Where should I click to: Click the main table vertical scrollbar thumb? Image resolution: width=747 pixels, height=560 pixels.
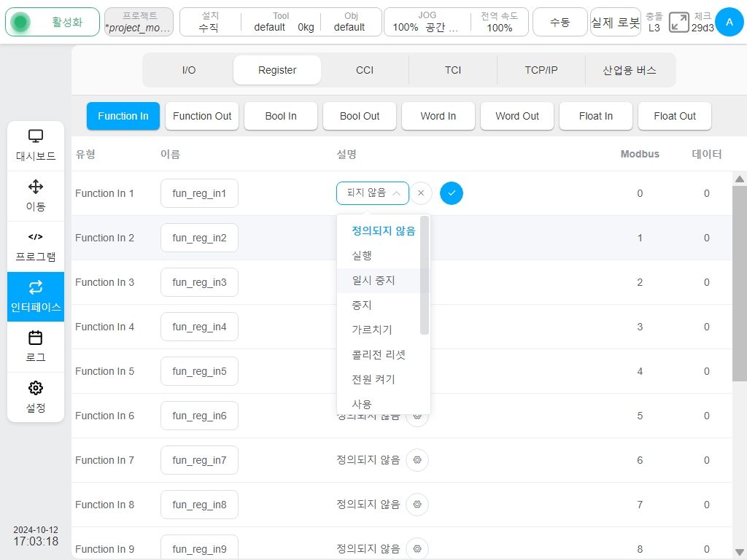pyautogui.click(x=740, y=284)
